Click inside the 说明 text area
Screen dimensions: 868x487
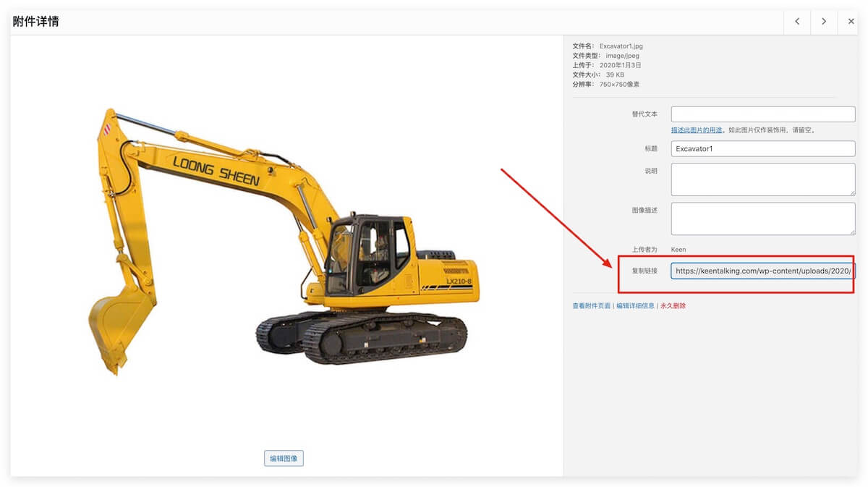click(762, 179)
